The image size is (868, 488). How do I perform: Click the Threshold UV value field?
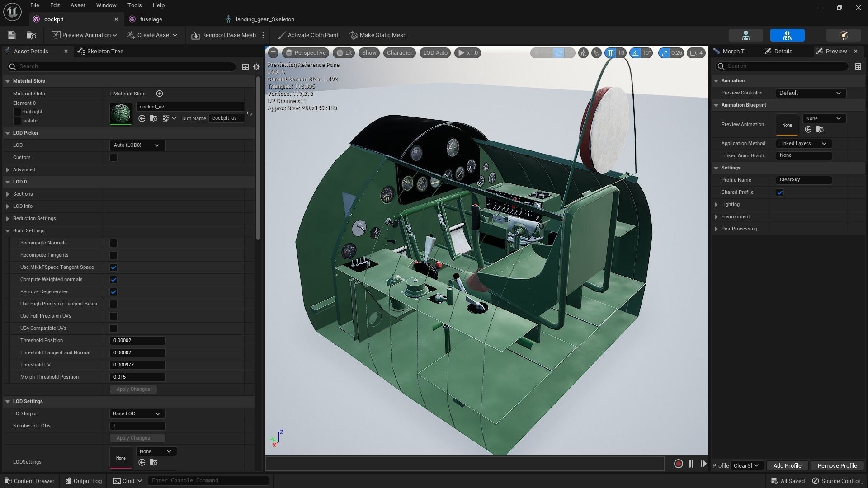click(137, 365)
